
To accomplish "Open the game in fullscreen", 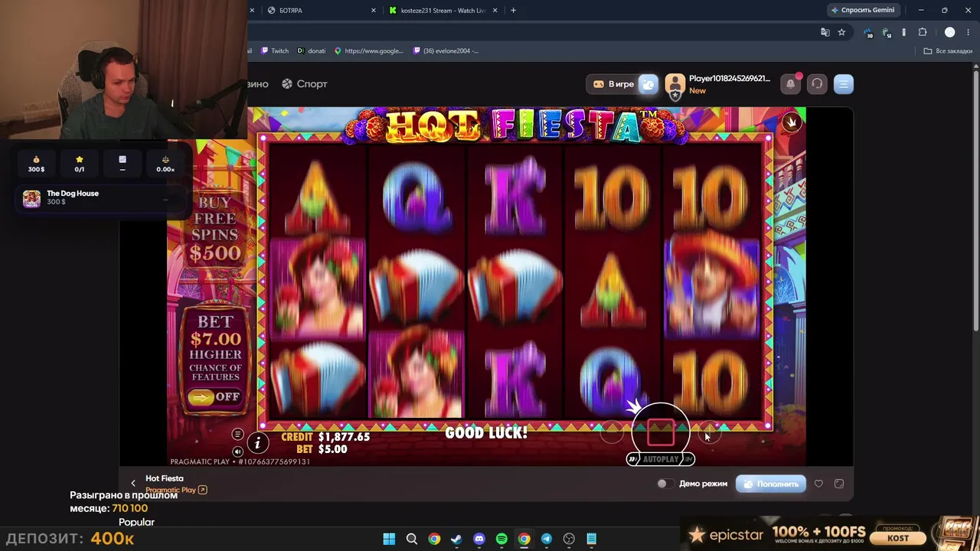I will pyautogui.click(x=839, y=484).
